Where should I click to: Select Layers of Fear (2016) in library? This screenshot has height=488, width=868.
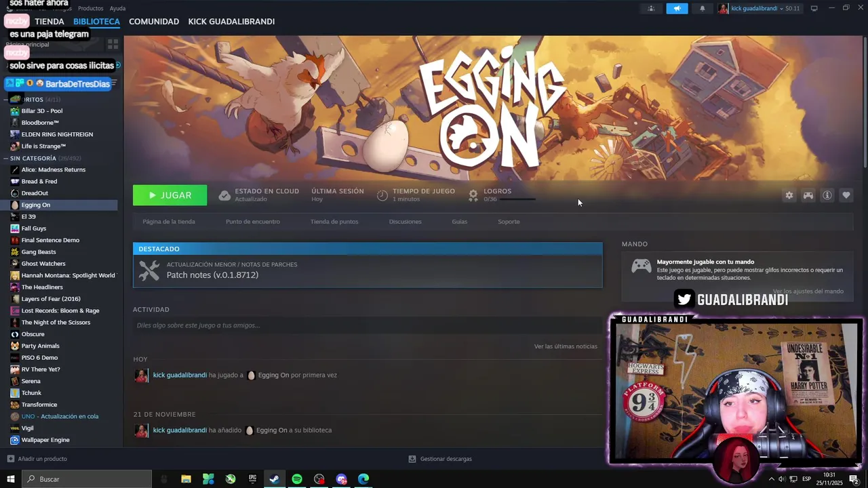pos(51,299)
